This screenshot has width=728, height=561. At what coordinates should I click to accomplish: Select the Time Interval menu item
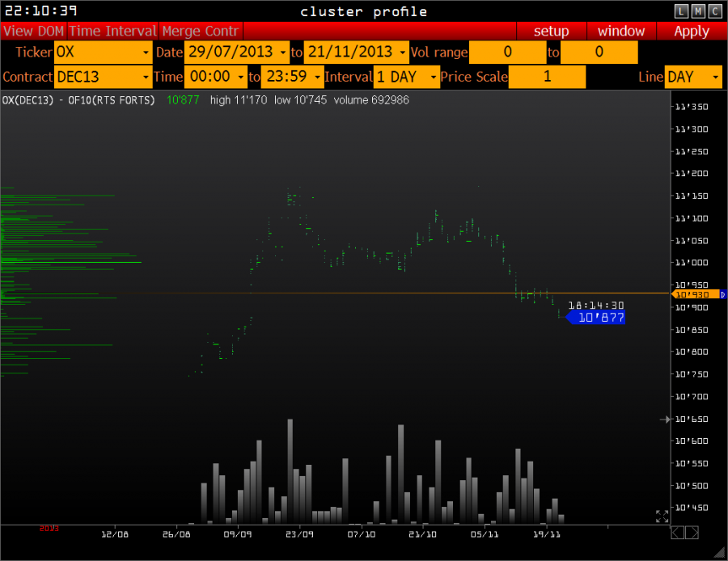tap(112, 32)
